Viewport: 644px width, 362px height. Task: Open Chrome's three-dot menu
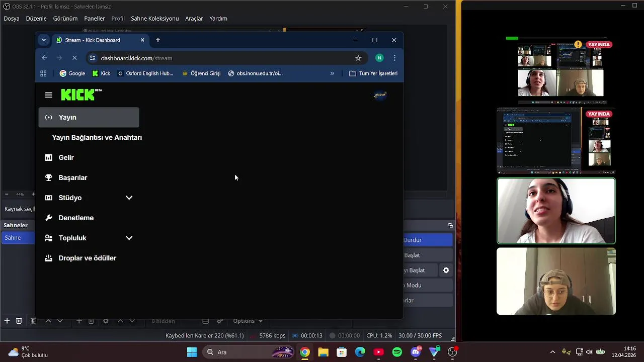point(394,58)
